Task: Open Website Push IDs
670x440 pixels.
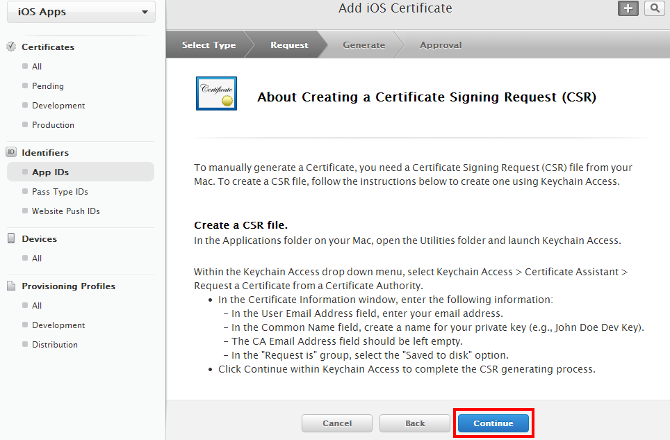Action: [66, 211]
